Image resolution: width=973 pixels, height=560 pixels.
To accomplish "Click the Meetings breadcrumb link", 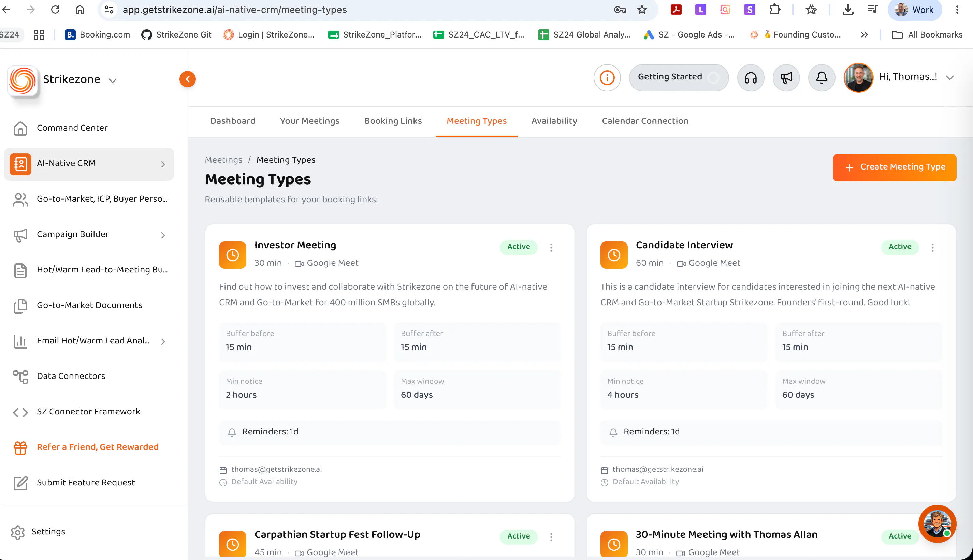I will 223,160.
